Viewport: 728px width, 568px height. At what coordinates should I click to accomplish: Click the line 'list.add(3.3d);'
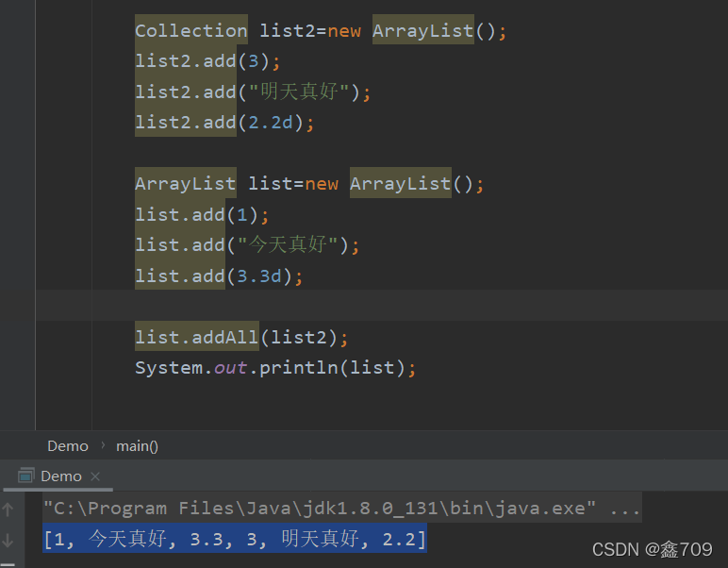pyautogui.click(x=219, y=276)
